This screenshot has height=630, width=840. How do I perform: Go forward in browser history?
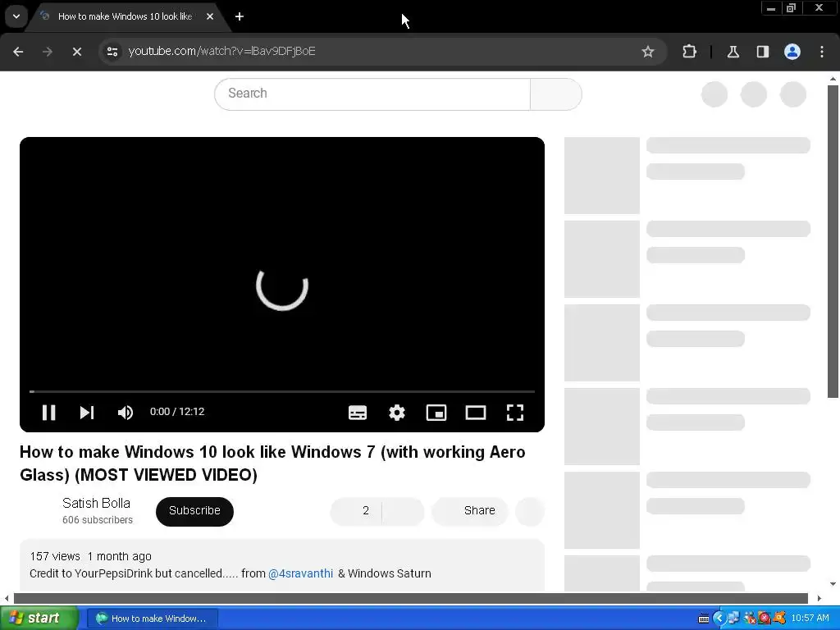(48, 52)
